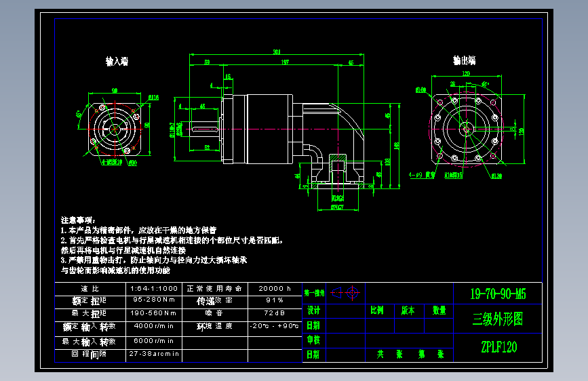Click the 设计 title block label
The image size is (588, 381).
pyautogui.click(x=313, y=310)
